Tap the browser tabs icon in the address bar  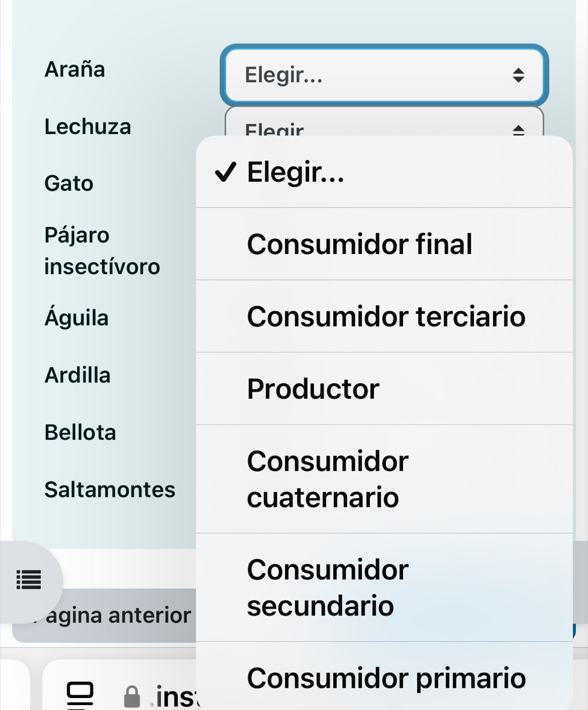point(80,695)
